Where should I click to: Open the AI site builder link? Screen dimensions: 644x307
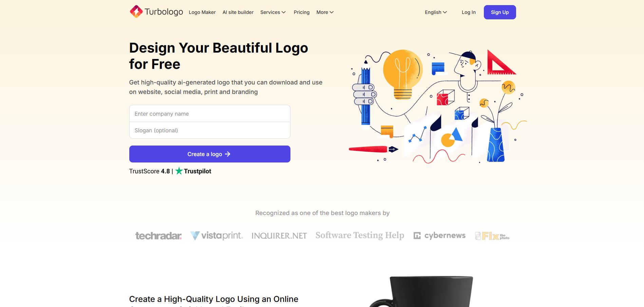(x=238, y=12)
